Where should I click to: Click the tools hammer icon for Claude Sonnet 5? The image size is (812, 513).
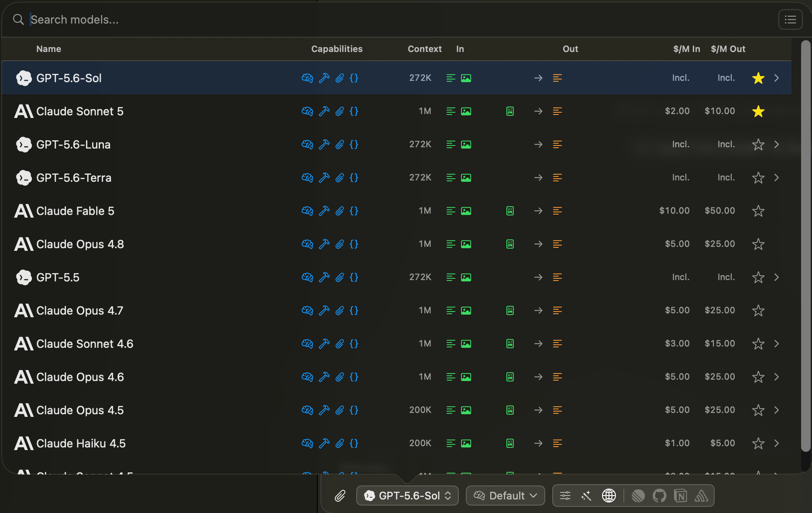click(x=324, y=111)
